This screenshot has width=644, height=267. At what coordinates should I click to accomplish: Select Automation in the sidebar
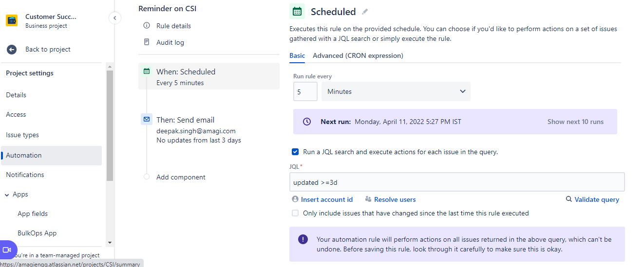click(52, 155)
